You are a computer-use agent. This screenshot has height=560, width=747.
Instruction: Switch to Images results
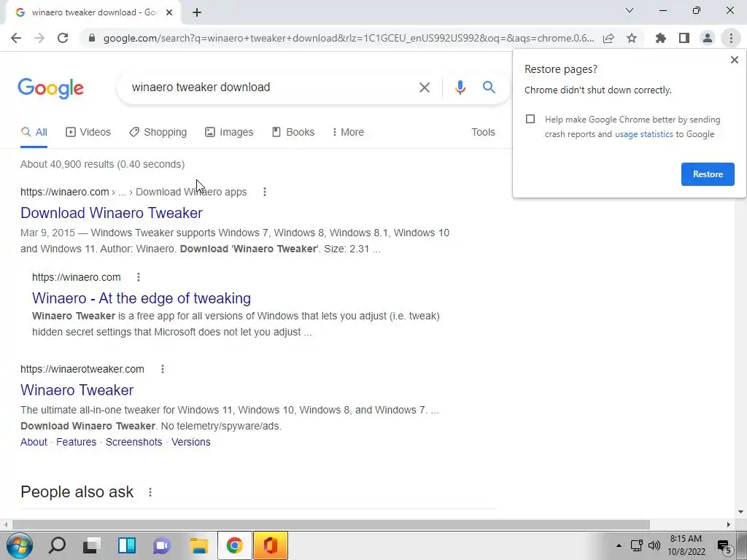click(229, 133)
